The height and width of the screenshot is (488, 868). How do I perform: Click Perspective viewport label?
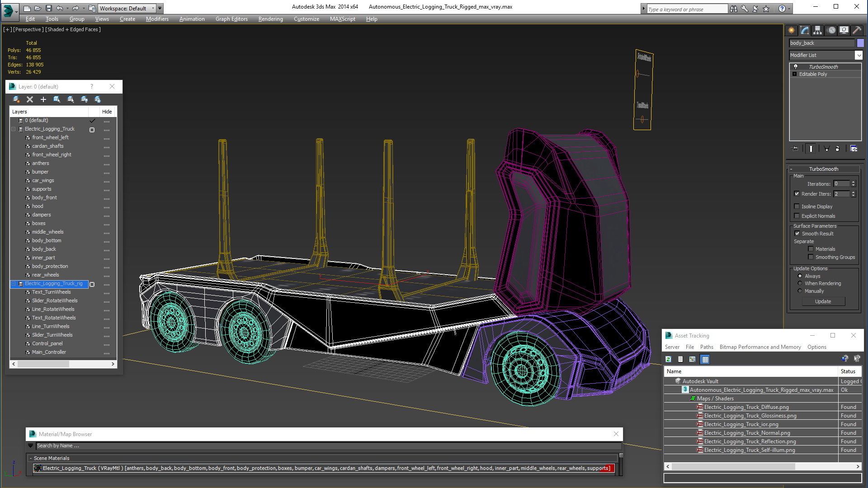tap(28, 29)
